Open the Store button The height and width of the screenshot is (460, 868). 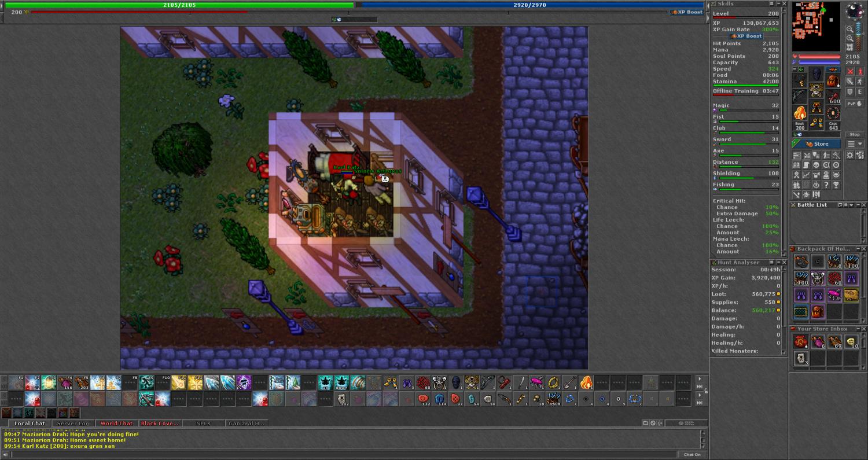816,143
